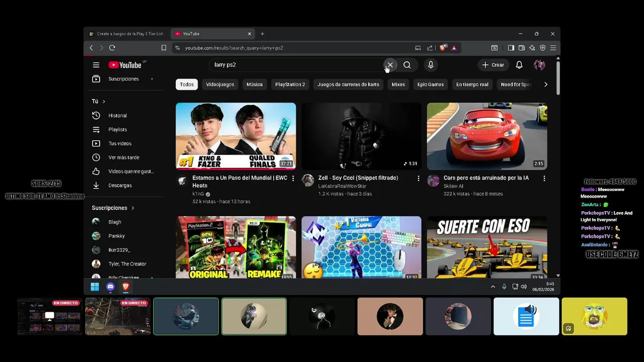Show hidden system tray icons chevron
The image size is (644, 362).
(493, 287)
